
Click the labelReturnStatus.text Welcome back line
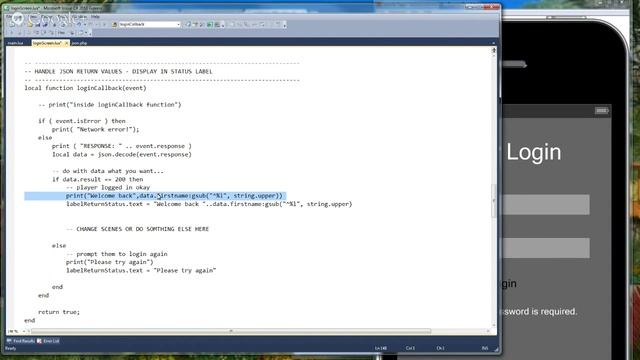click(x=209, y=204)
